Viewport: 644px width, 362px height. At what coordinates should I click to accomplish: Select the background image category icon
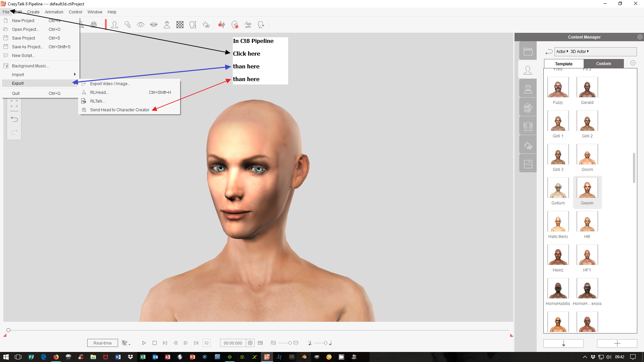click(x=528, y=164)
